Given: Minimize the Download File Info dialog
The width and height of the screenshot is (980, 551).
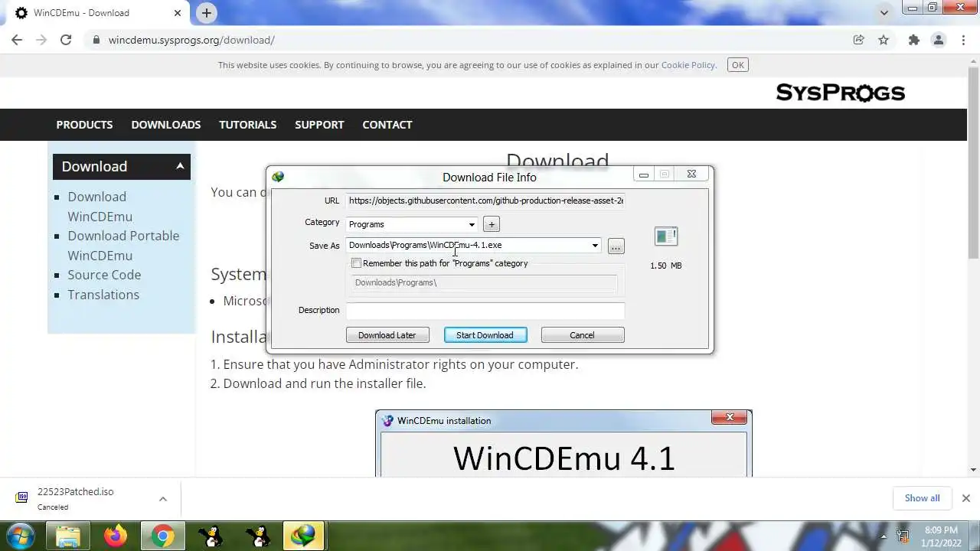Looking at the screenshot, I should point(644,174).
